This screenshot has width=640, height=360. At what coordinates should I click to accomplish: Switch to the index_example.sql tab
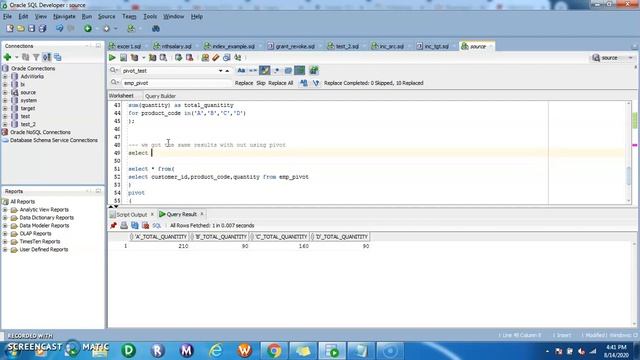(230, 46)
